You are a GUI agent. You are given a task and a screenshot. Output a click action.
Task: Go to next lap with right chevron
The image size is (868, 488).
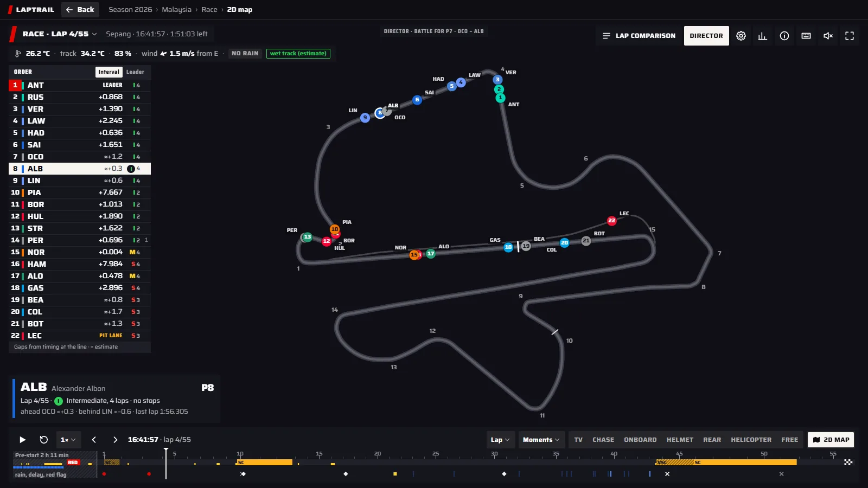pyautogui.click(x=115, y=440)
